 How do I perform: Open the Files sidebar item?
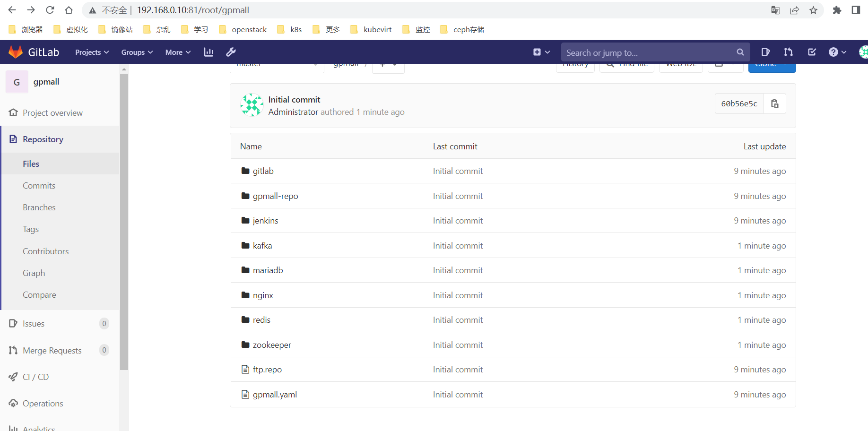(31, 164)
